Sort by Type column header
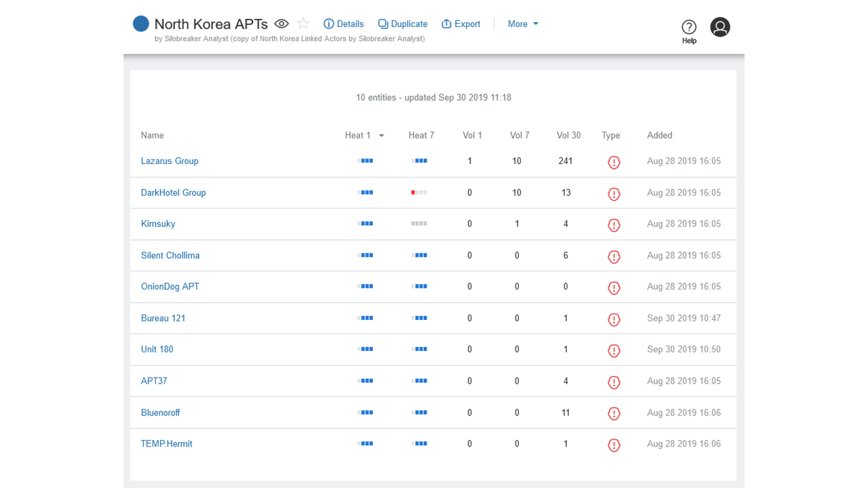 [x=611, y=136]
